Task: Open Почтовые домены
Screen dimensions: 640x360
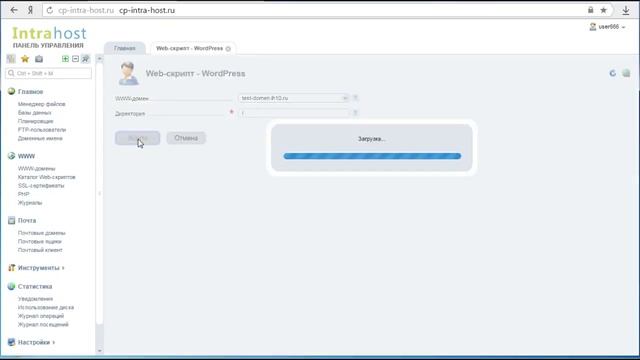Action: [x=42, y=233]
